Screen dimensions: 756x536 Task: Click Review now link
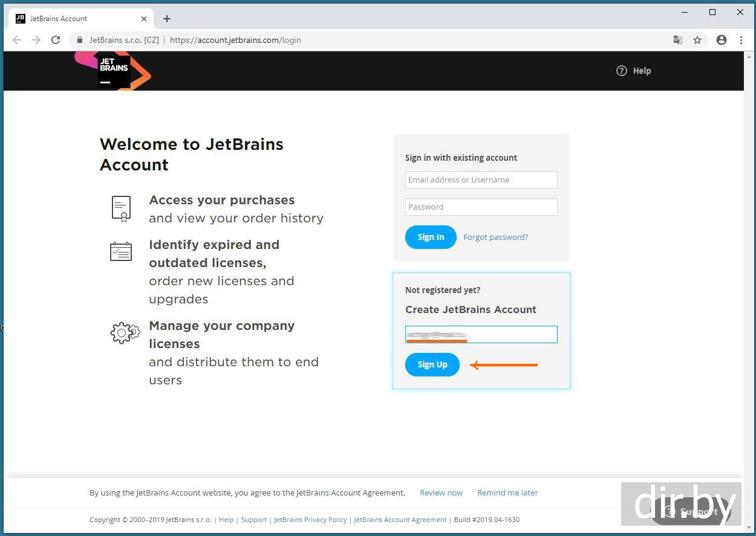(442, 492)
